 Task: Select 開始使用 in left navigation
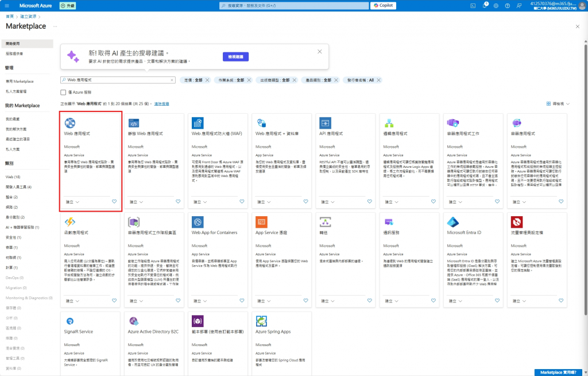27,44
